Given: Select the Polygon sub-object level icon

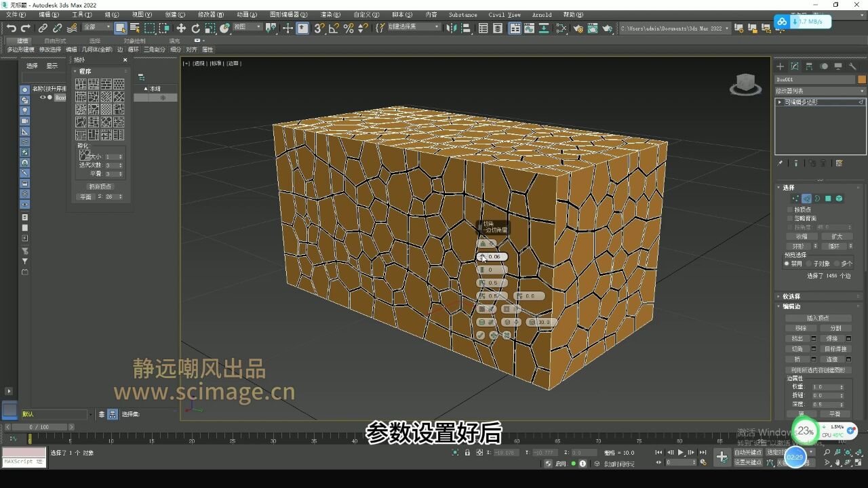Looking at the screenshot, I should point(828,199).
